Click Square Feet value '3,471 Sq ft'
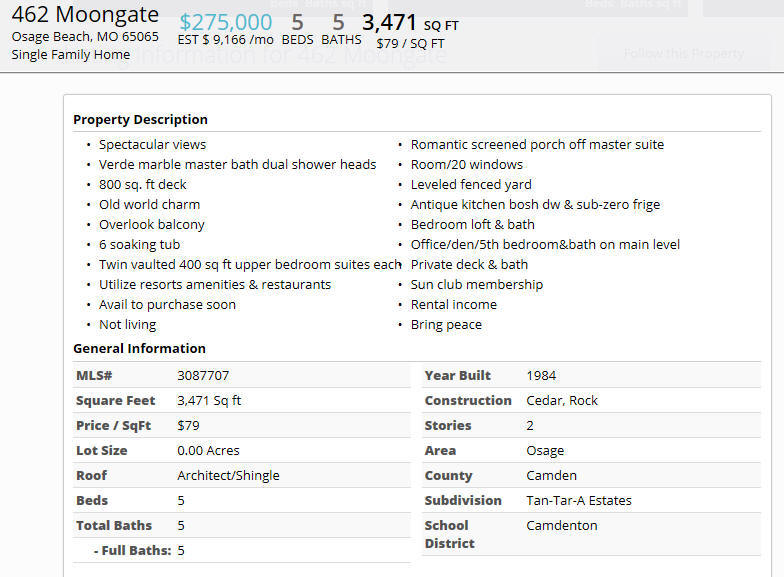This screenshot has width=784, height=577. pyautogui.click(x=209, y=400)
